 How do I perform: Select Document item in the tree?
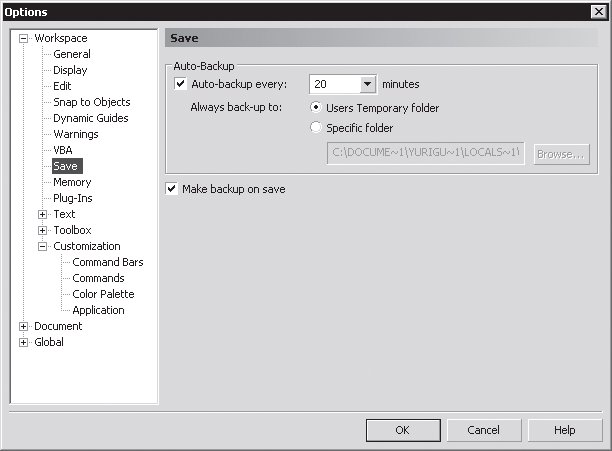point(58,326)
